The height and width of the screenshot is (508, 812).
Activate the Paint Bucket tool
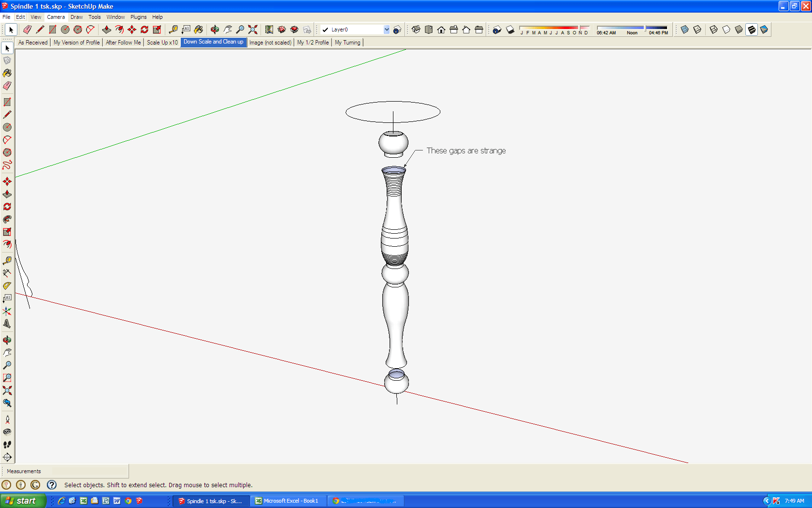point(198,30)
